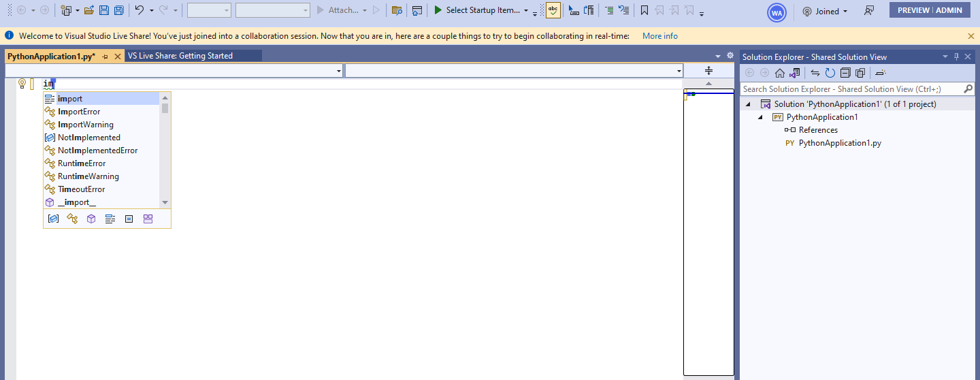
Task: Select the References node
Action: coord(818,130)
